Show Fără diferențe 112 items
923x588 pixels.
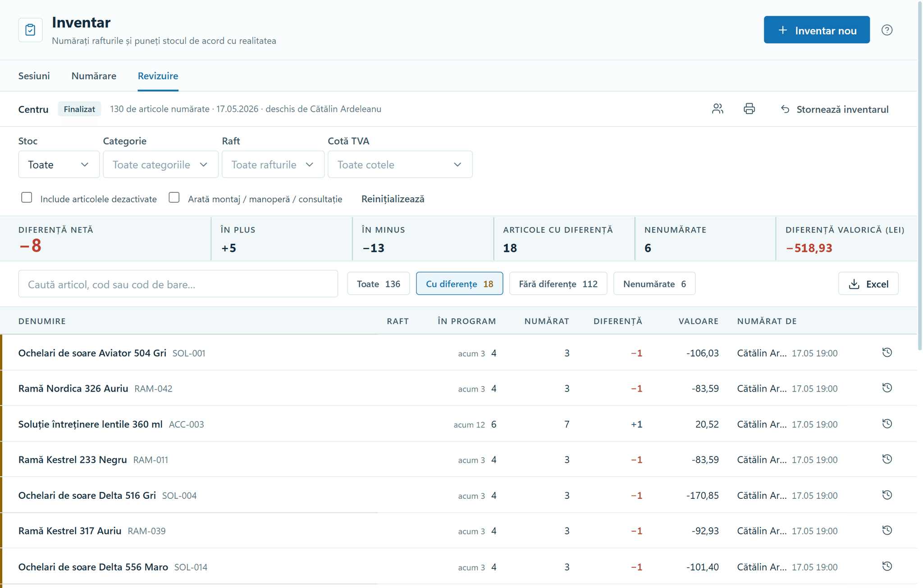coord(558,284)
